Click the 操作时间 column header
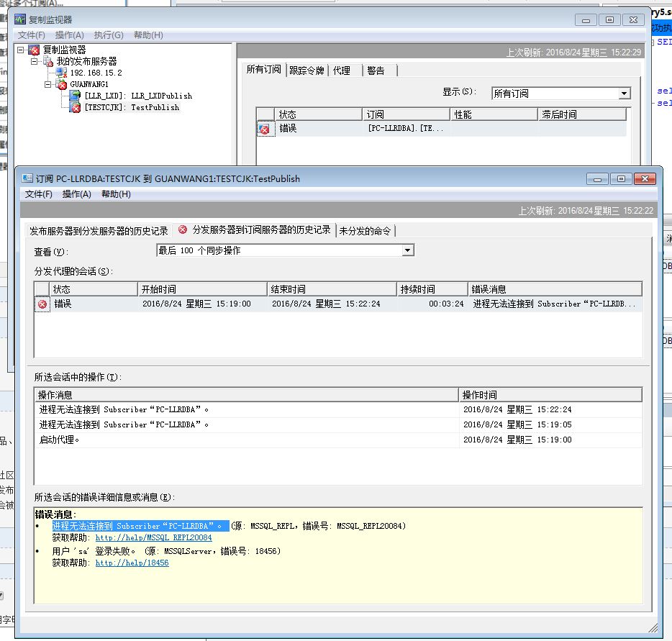Image resolution: width=672 pixels, height=641 pixels. pos(550,395)
